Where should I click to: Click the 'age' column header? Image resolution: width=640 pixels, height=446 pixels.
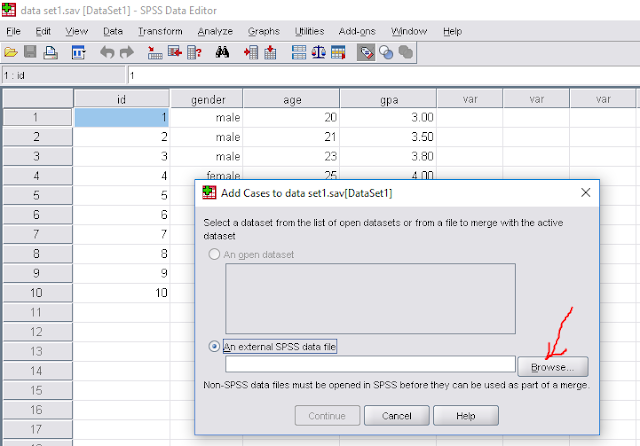pos(291,99)
